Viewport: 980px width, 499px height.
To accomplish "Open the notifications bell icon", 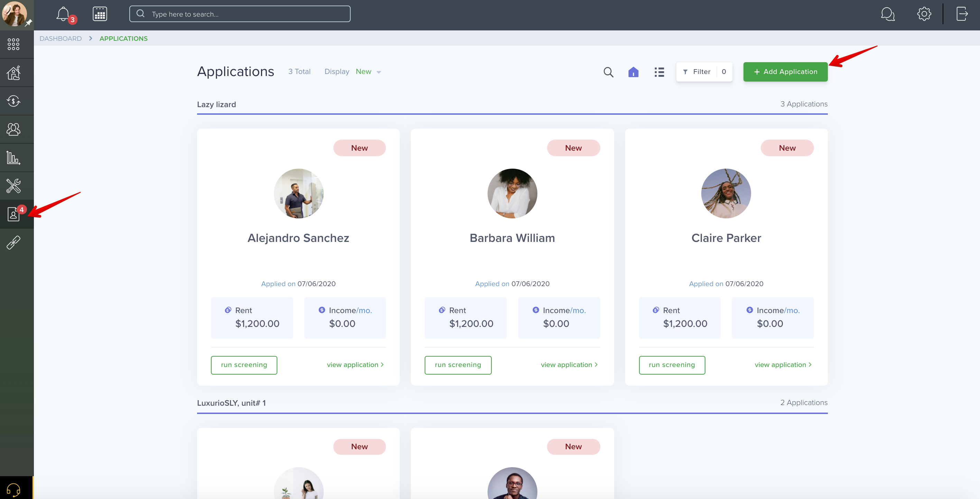I will [x=63, y=15].
